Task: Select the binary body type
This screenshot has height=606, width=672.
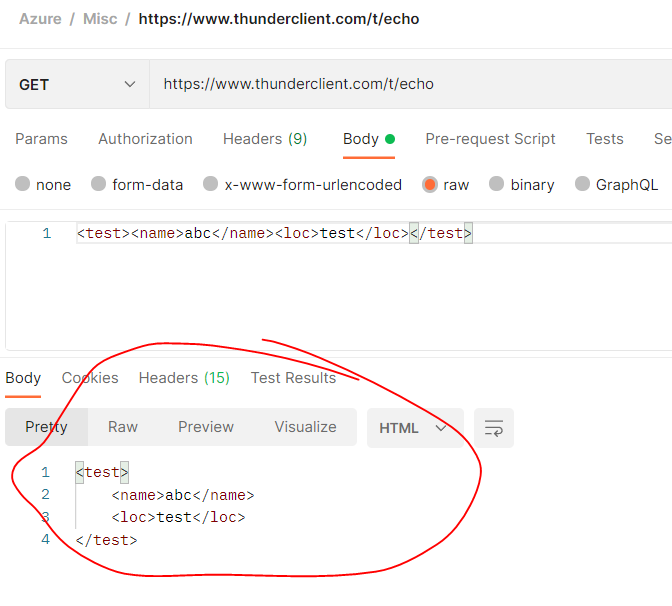Action: (522, 185)
